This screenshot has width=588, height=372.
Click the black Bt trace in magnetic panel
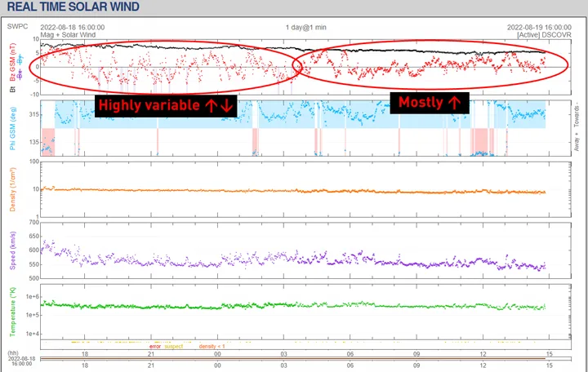tap(292, 49)
